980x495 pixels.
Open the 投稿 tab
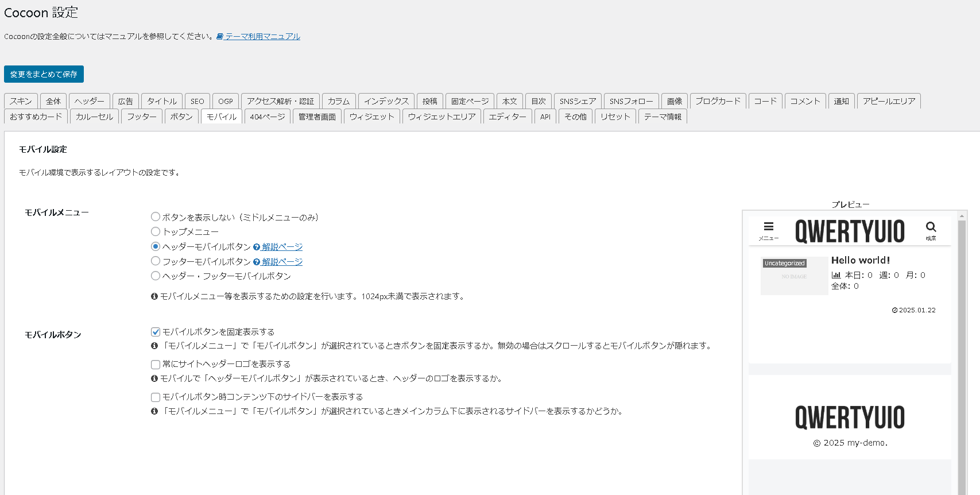click(x=430, y=101)
